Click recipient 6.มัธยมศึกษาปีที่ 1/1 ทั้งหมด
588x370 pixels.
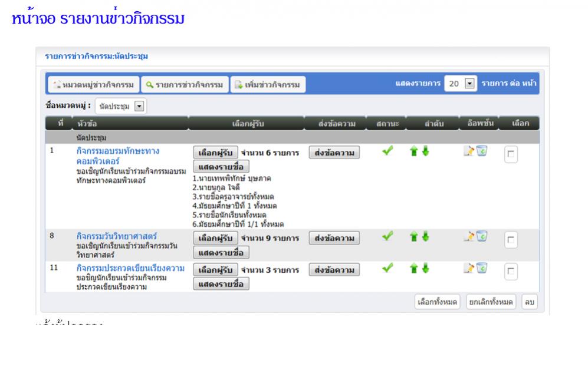[x=238, y=224]
